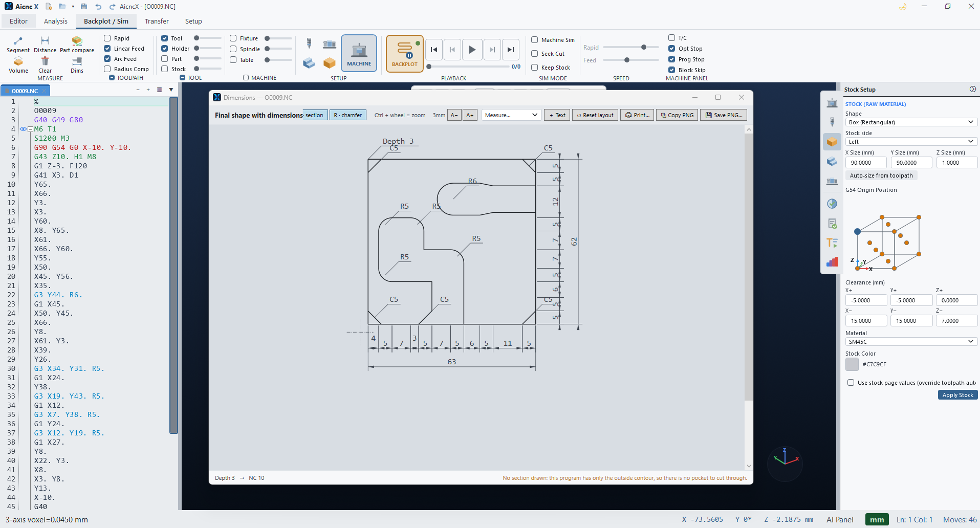Open the Material SM45C dropdown
The height and width of the screenshot is (528, 980).
(911, 342)
